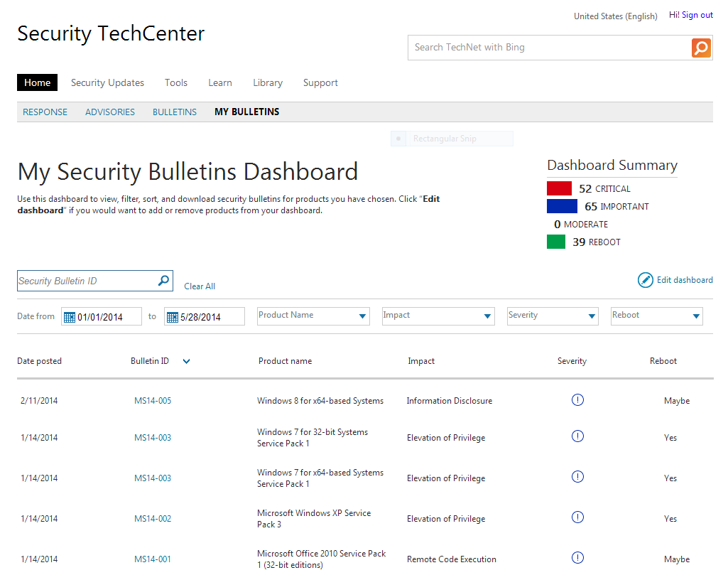Click severity icon for MS14-001 row
The width and height of the screenshot is (728, 575).
(x=577, y=558)
